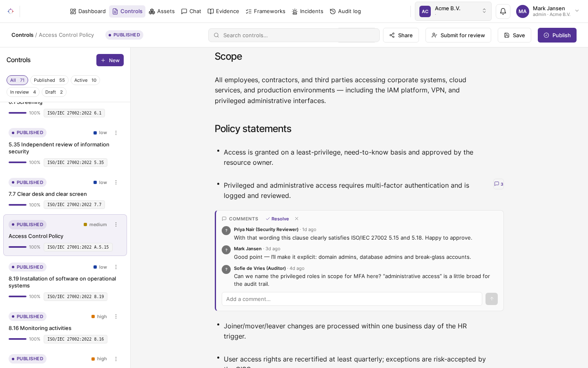588x368 pixels.
Task: Click progress bar on 8.19 Installation card
Action: click(18, 296)
